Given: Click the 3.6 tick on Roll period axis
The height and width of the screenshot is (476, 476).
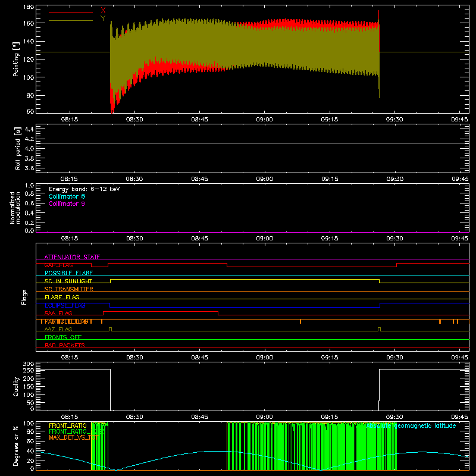Looking at the screenshot, I should (29, 168).
